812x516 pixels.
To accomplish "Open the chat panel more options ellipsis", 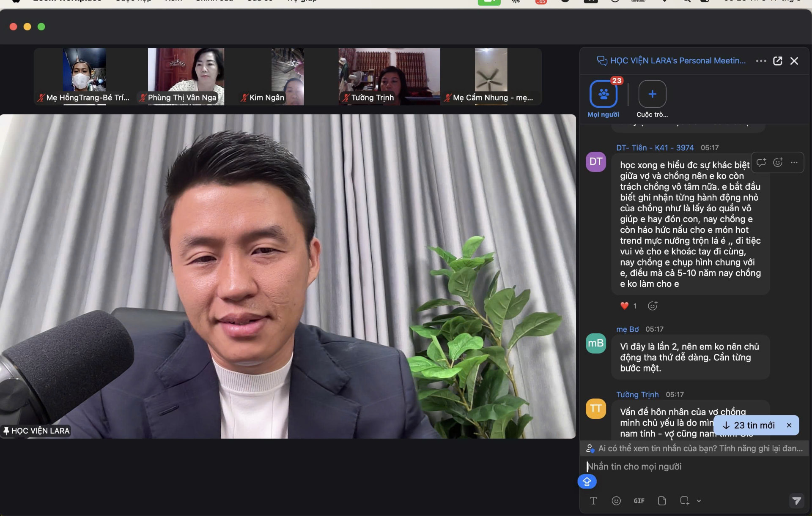I will click(x=761, y=61).
